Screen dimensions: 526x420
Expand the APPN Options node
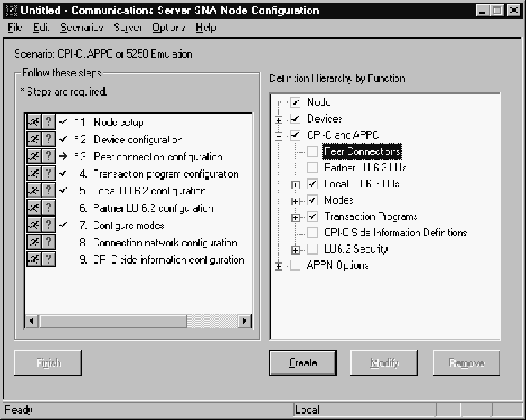(x=279, y=267)
